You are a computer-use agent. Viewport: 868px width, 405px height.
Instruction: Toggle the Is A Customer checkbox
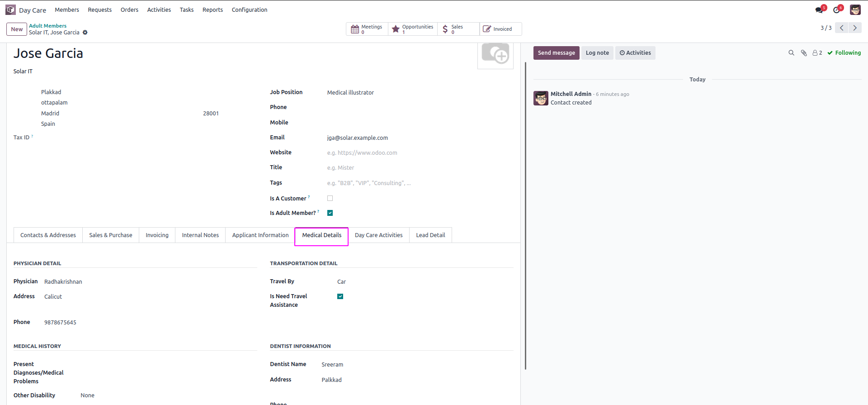click(x=330, y=198)
